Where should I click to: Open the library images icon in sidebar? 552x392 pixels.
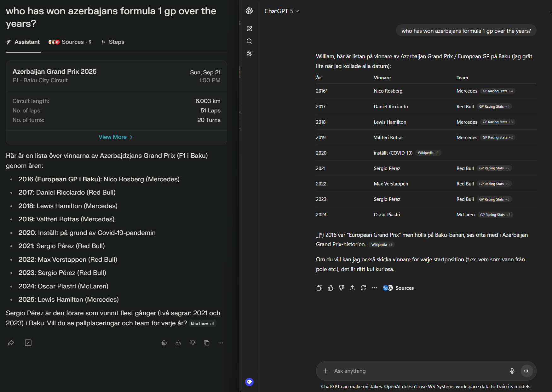(249, 54)
